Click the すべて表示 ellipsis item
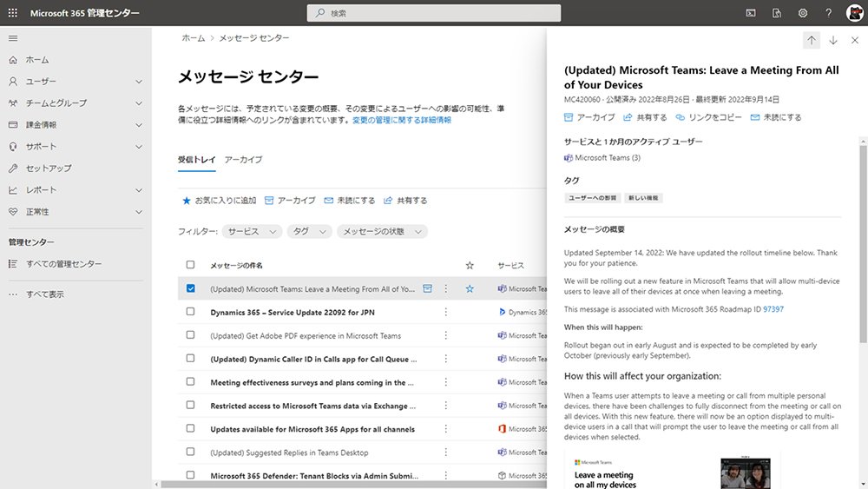This screenshot has width=868, height=489. point(36,294)
